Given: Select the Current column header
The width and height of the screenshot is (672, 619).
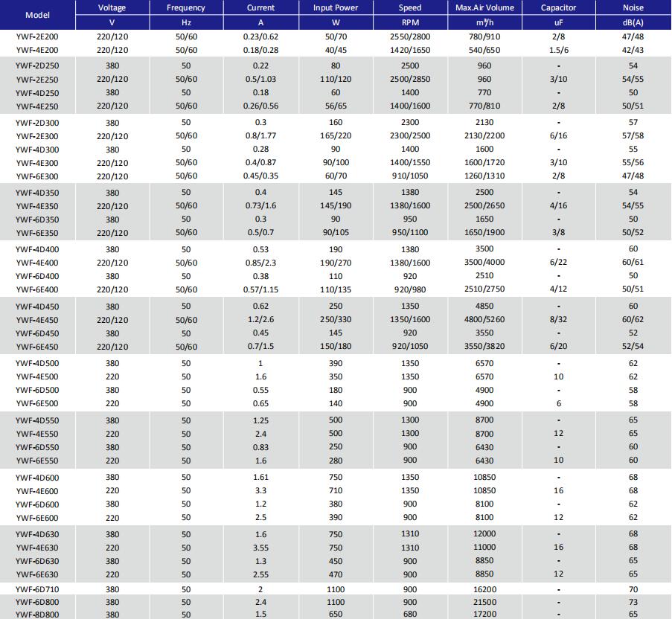Looking at the screenshot, I should click(260, 8).
